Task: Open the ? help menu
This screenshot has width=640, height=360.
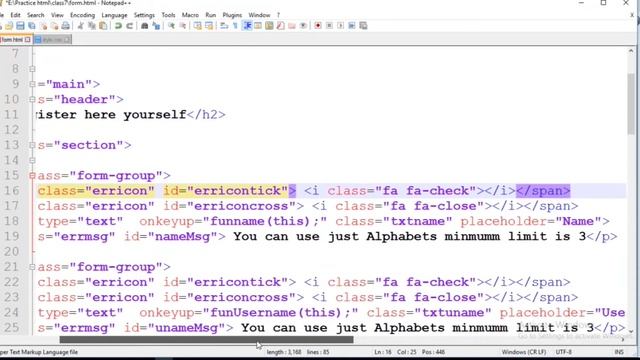Action: pyautogui.click(x=278, y=15)
